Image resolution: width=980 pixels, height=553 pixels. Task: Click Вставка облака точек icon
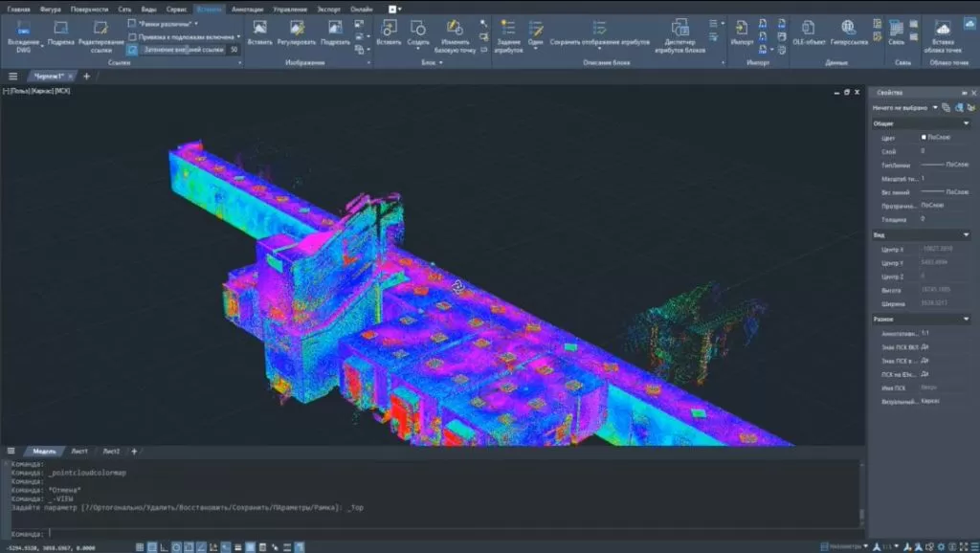(x=943, y=28)
